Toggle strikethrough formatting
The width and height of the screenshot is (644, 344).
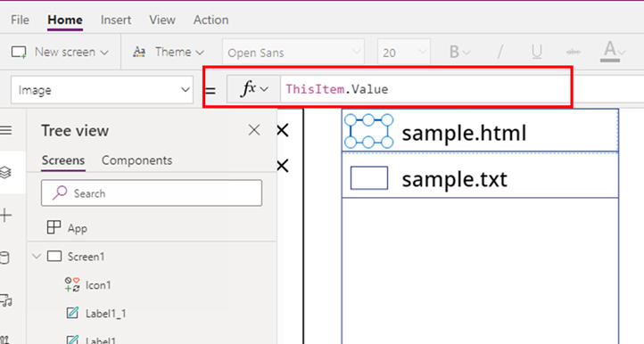click(x=573, y=52)
